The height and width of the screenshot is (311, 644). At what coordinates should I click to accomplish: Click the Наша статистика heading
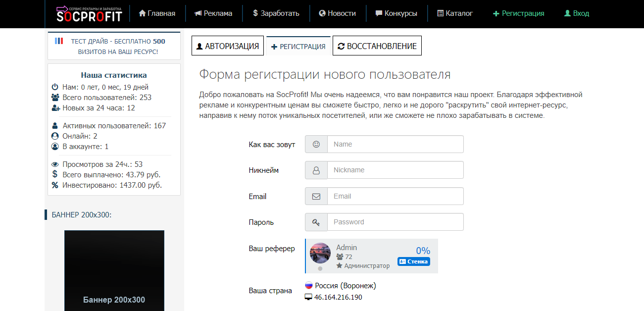(x=114, y=75)
